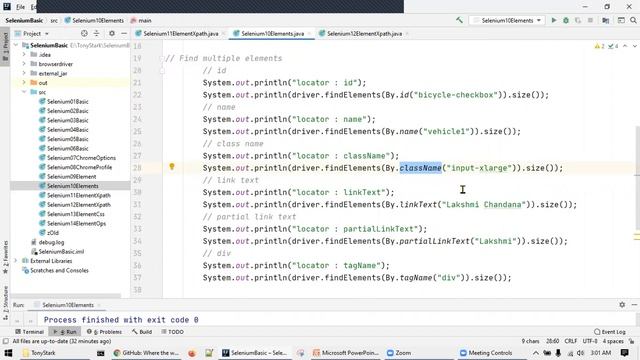
Task: Click 4 spaces indent setting
Action: coord(613,341)
